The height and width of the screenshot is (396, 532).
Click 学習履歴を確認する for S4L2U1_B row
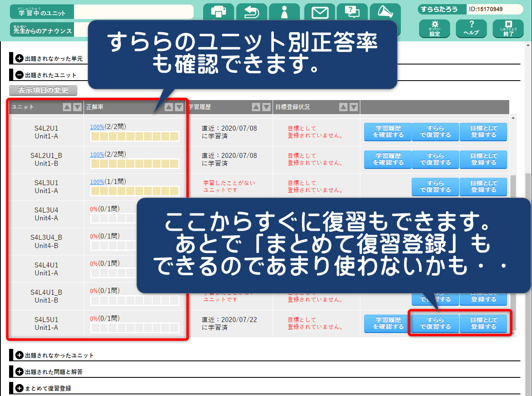tap(388, 160)
